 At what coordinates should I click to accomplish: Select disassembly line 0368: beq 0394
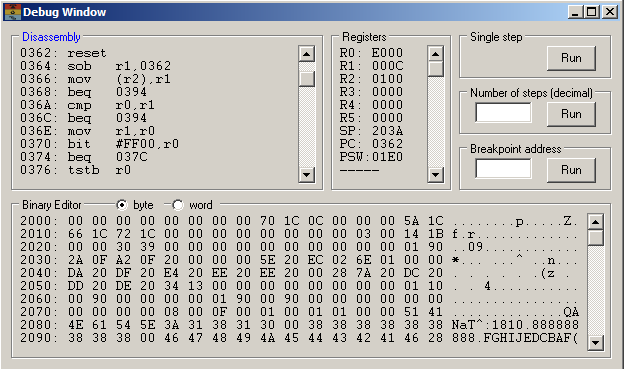coord(84,92)
